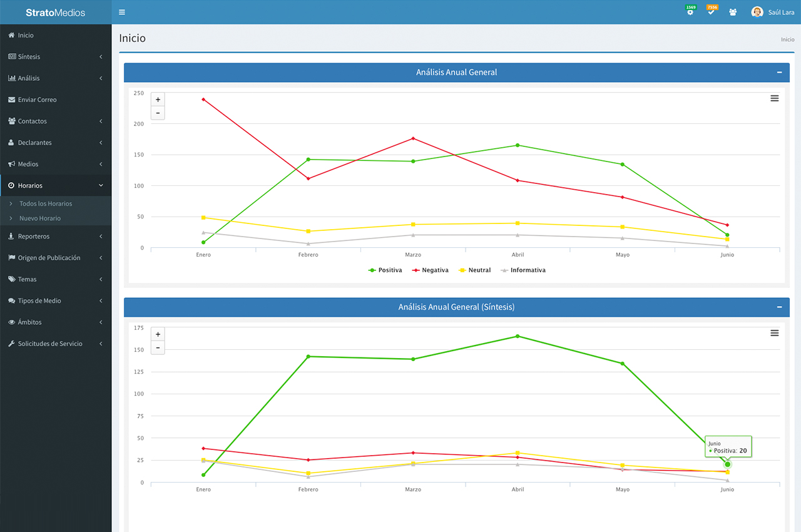Click the users group icon in header
Screen dimensions: 801x532
tap(733, 13)
